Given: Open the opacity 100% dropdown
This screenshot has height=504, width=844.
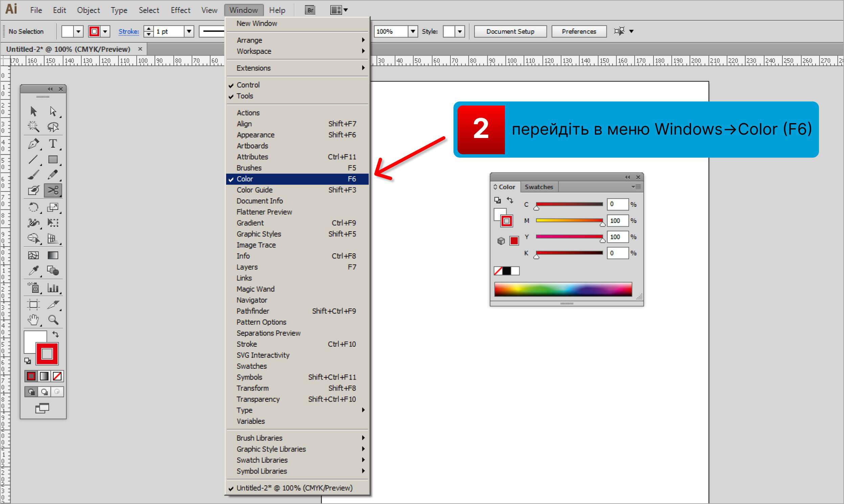Looking at the screenshot, I should (x=413, y=31).
